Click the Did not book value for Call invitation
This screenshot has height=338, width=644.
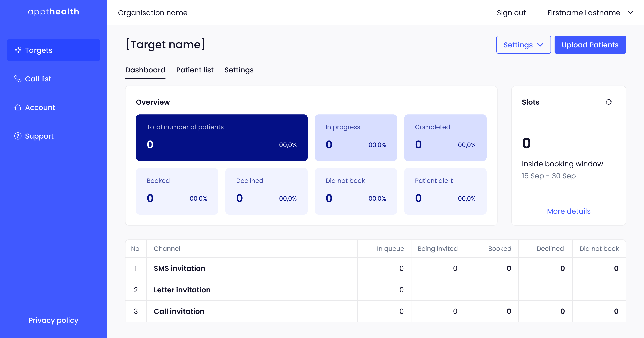point(616,311)
